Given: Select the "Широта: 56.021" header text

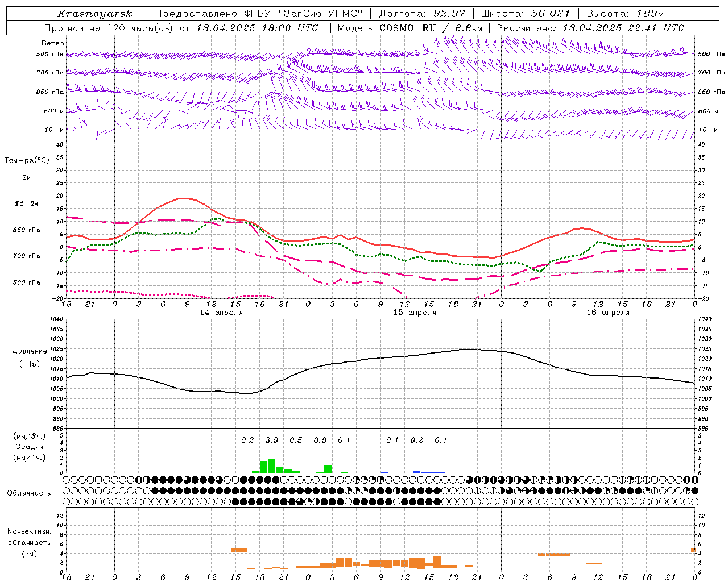Looking at the screenshot, I should tap(525, 14).
